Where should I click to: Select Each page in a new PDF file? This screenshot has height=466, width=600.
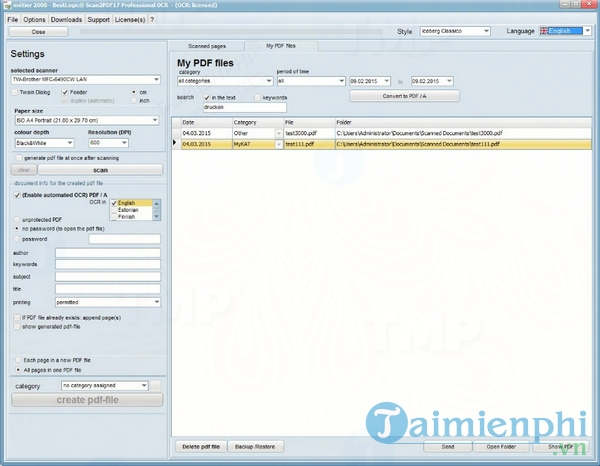click(18, 360)
